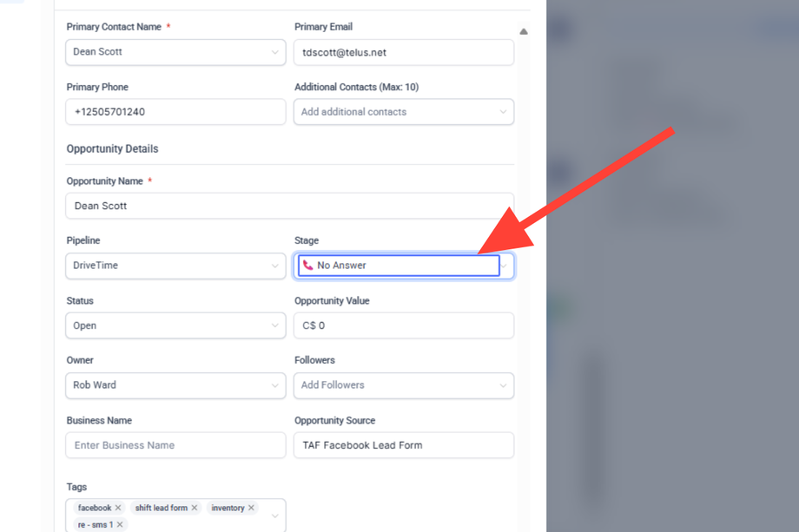
Task: Remove the shift lead form tag
Action: 195,508
